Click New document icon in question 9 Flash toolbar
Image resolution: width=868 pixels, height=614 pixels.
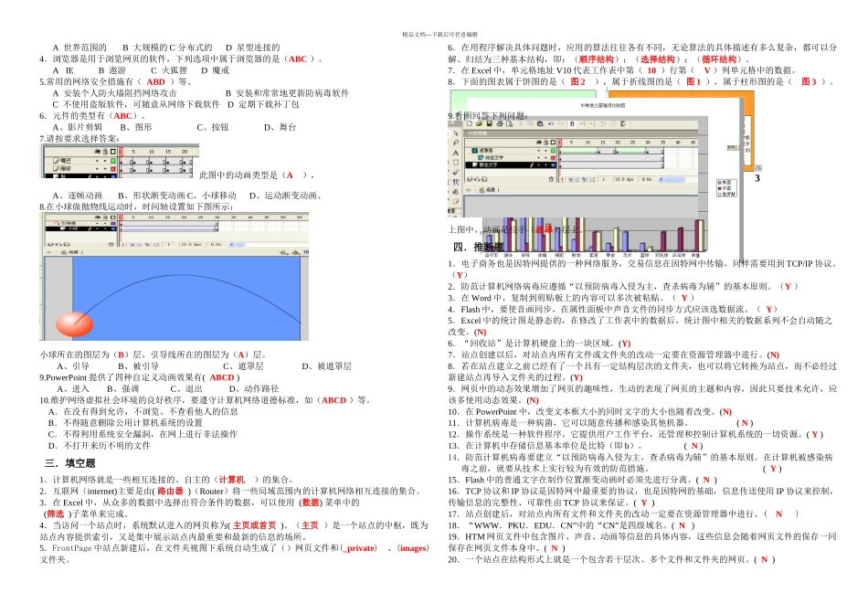click(x=470, y=124)
